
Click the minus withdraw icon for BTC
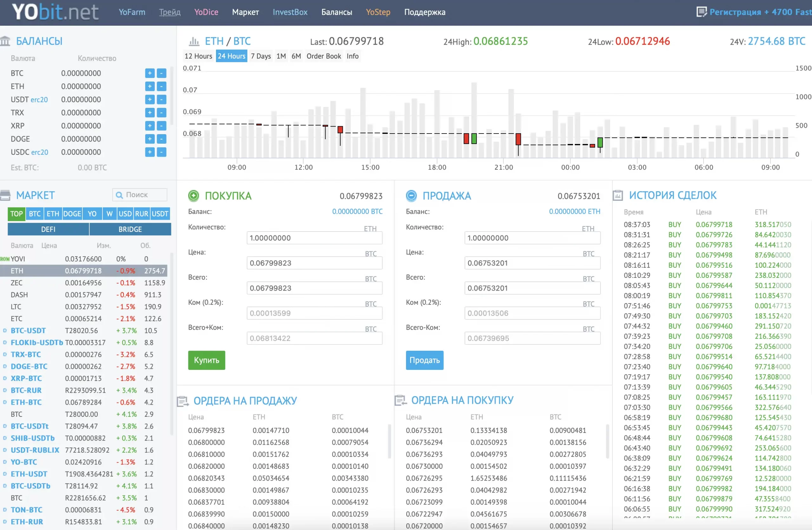[x=161, y=73]
